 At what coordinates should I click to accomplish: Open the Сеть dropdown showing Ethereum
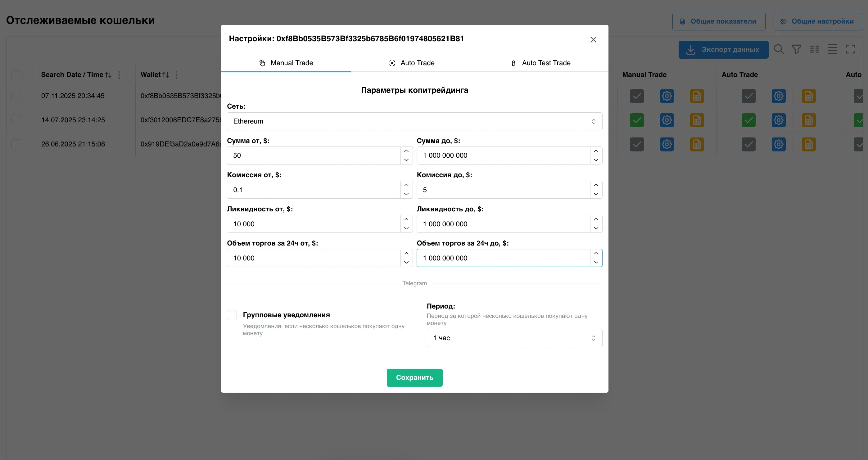(x=414, y=121)
